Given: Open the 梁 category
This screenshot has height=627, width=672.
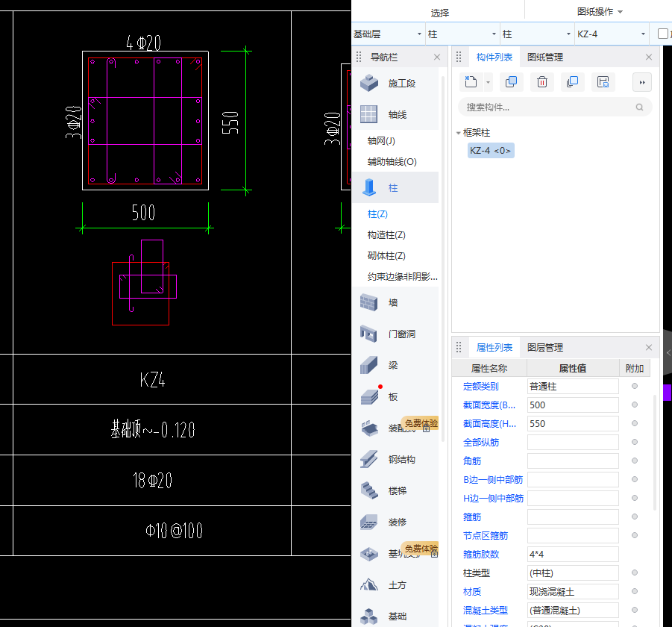Looking at the screenshot, I should (395, 366).
